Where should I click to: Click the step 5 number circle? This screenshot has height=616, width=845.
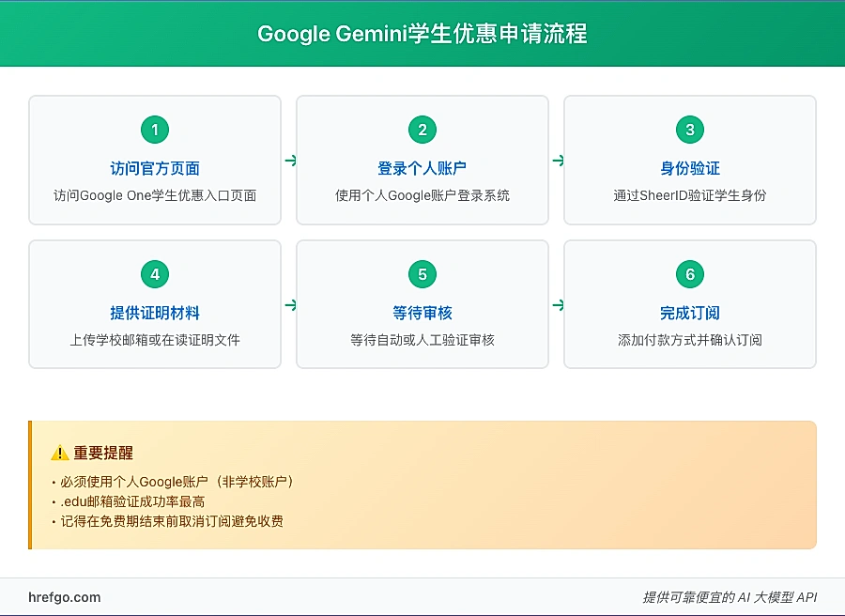(x=422, y=274)
